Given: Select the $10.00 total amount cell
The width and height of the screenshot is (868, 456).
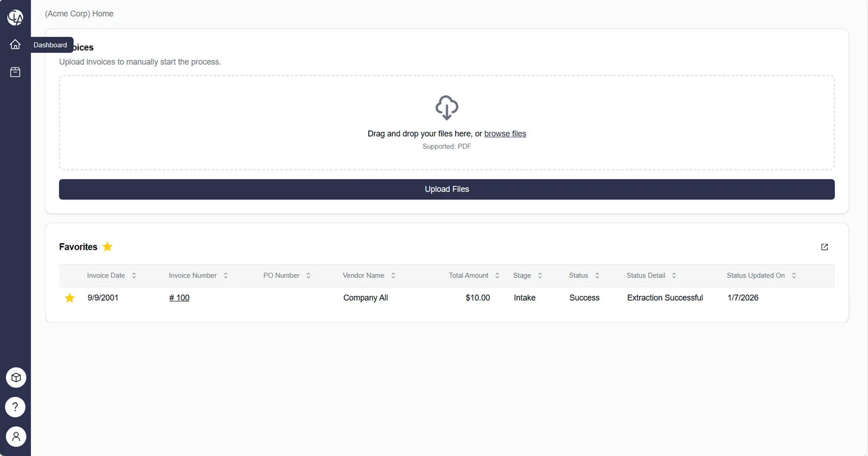Looking at the screenshot, I should 477,298.
